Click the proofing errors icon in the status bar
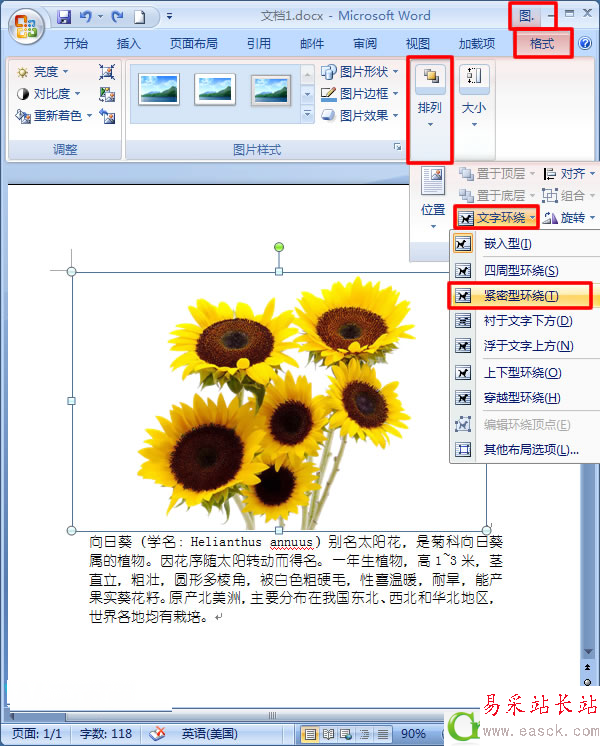The height and width of the screenshot is (746, 600). pos(157,733)
